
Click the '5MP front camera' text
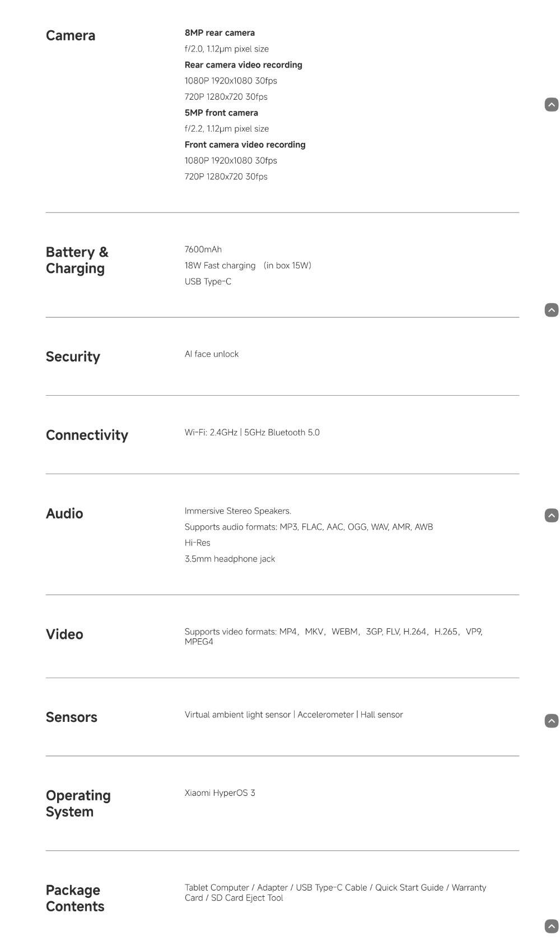(x=221, y=113)
